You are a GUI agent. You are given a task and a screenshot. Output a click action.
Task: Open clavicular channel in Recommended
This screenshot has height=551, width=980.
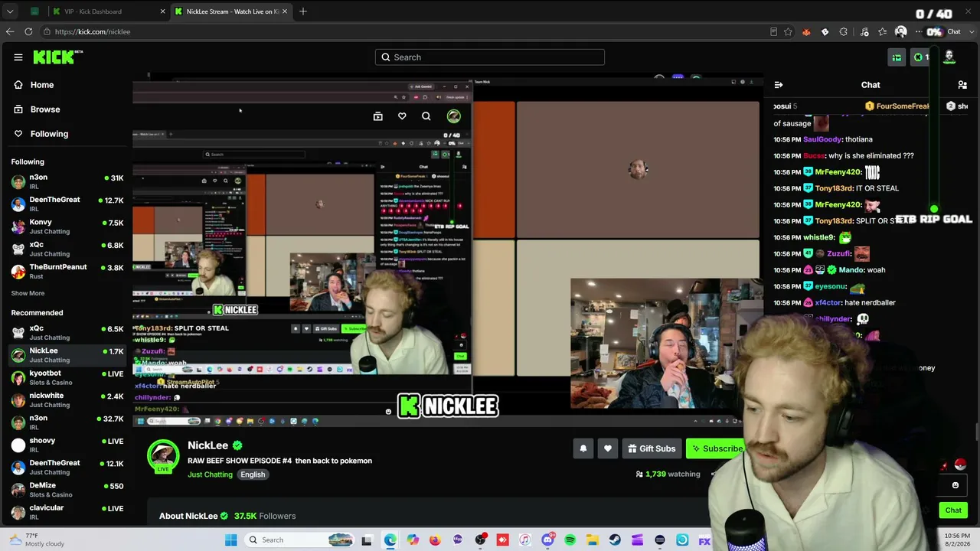(67, 512)
